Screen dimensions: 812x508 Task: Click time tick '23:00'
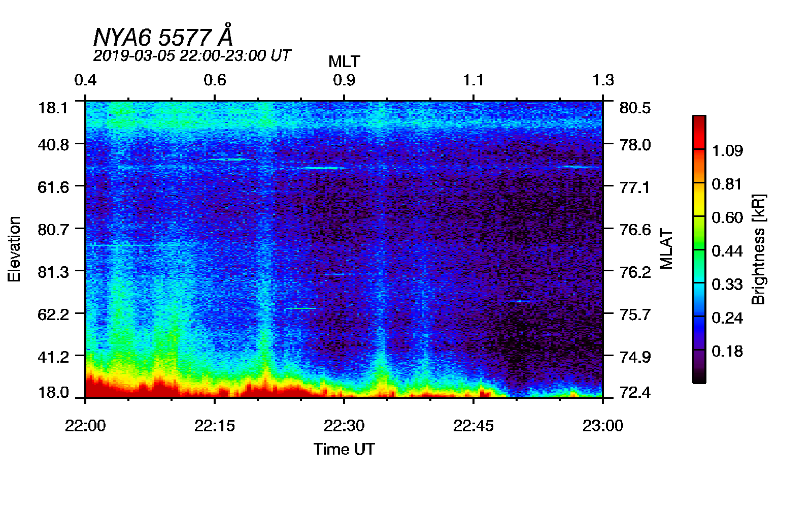click(603, 426)
